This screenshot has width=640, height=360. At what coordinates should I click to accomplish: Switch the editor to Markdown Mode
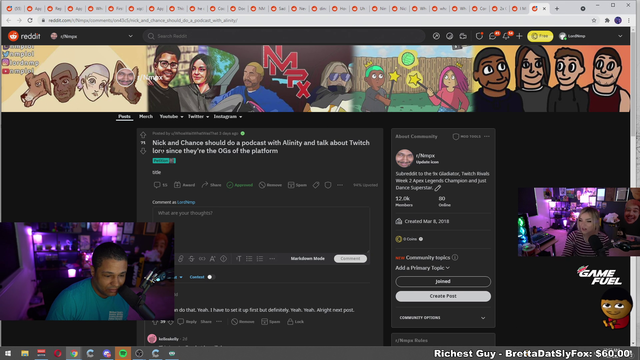[307, 258]
